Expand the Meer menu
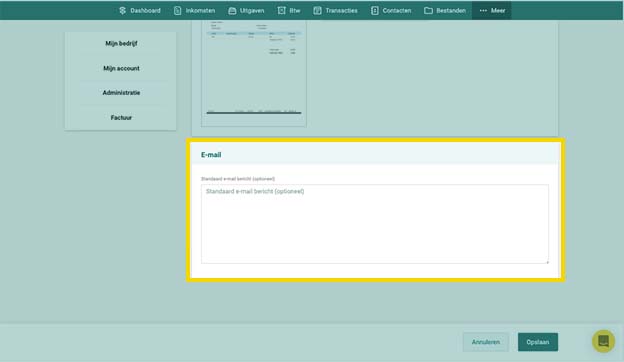The height and width of the screenshot is (362, 624). pyautogui.click(x=492, y=11)
